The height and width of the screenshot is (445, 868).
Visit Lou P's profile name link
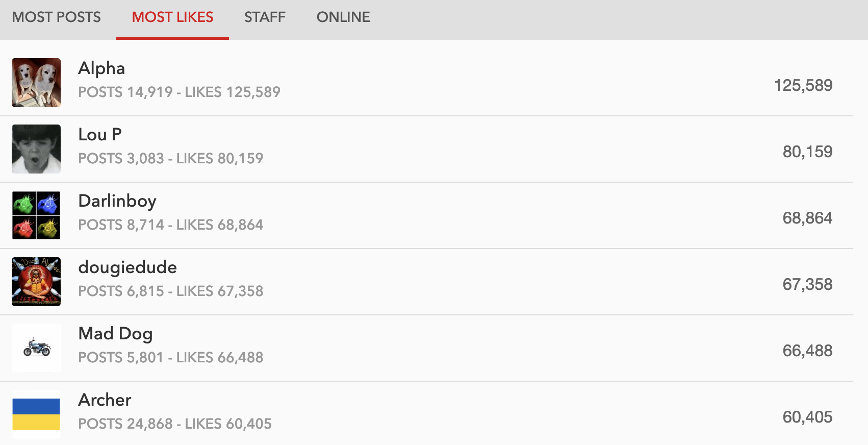100,135
